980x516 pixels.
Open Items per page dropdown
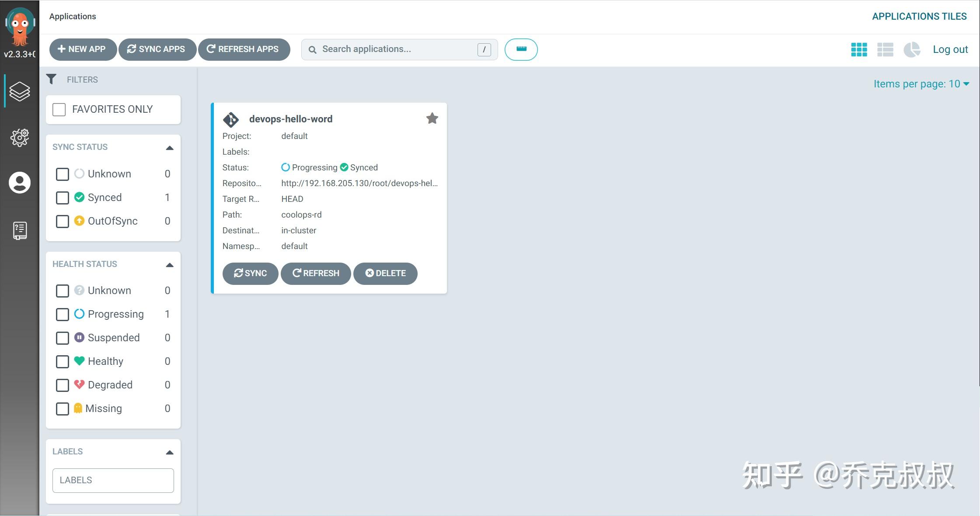pos(921,84)
